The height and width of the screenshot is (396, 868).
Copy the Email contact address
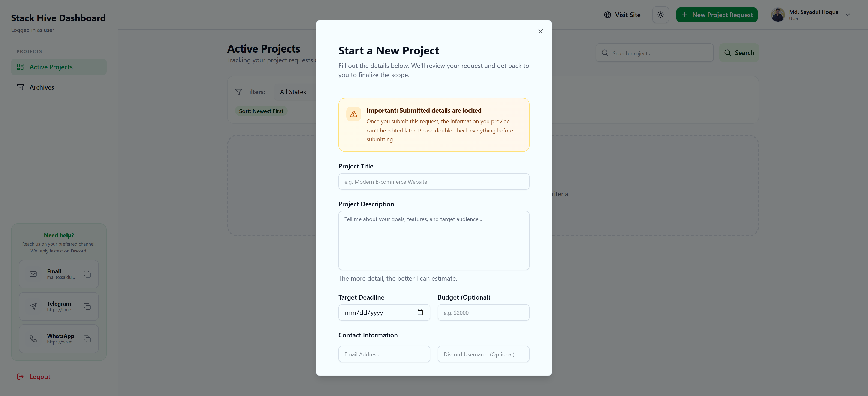[x=87, y=274]
